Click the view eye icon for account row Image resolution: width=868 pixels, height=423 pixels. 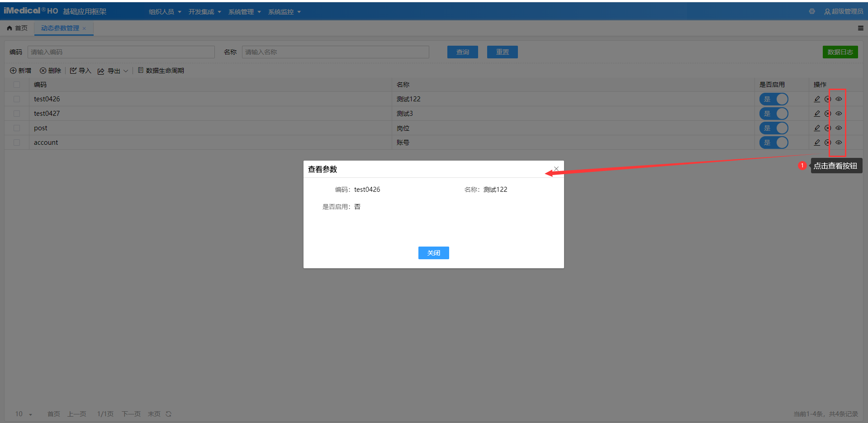[839, 143]
